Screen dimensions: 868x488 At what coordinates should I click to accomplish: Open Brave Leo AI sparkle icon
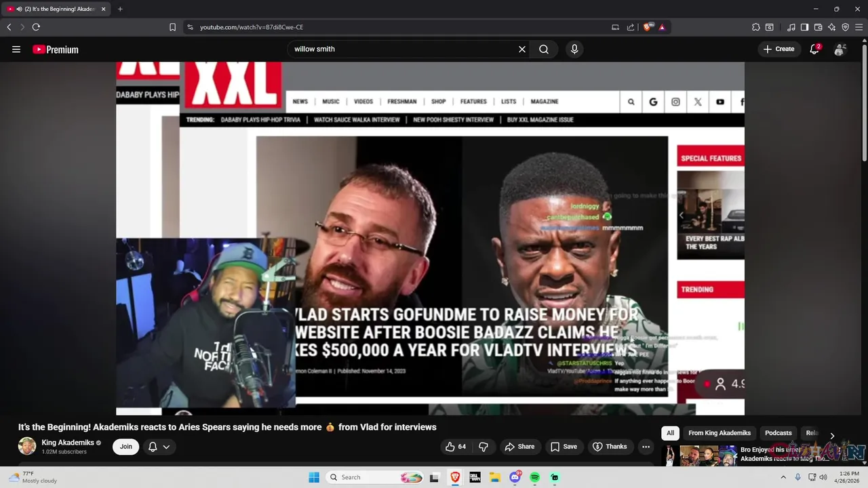[831, 27]
